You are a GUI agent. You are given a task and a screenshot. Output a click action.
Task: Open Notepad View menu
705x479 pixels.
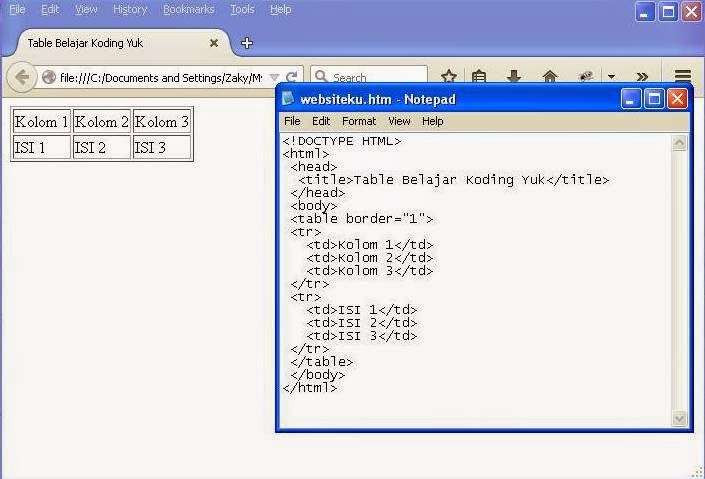tap(399, 121)
